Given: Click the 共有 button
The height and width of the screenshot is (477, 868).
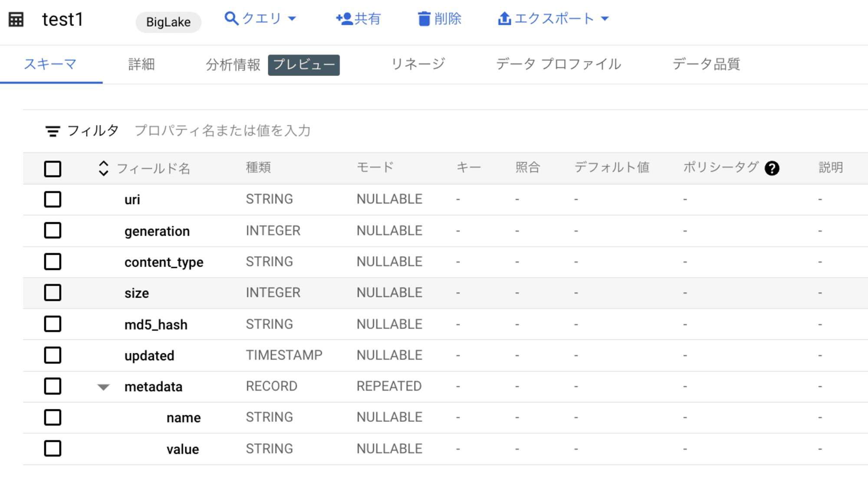Looking at the screenshot, I should coord(358,19).
